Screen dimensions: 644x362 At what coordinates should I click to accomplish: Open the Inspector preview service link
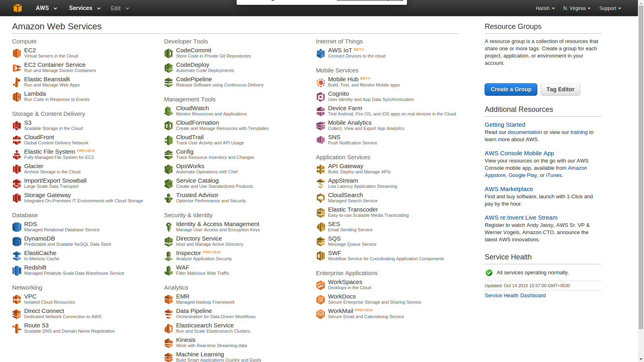point(188,253)
